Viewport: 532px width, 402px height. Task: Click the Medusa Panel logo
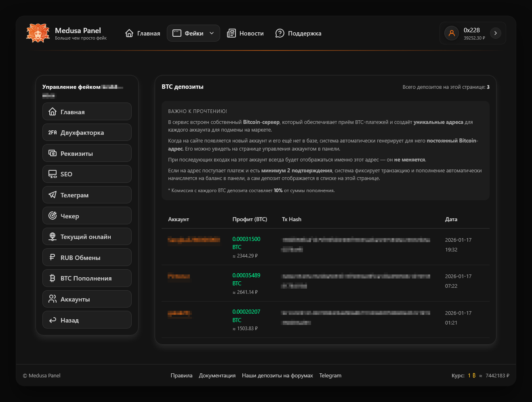38,33
